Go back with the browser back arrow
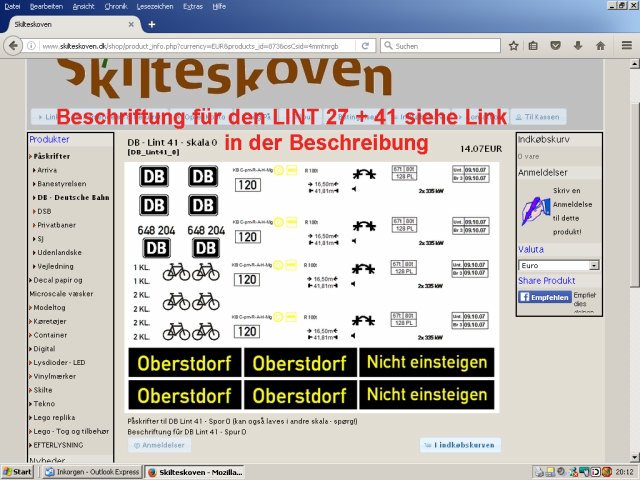The image size is (640, 480). 13,46
